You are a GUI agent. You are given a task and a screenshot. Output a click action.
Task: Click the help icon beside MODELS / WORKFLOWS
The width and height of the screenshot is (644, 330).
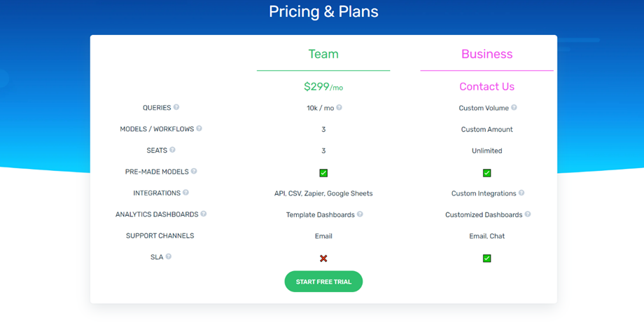pyautogui.click(x=199, y=129)
